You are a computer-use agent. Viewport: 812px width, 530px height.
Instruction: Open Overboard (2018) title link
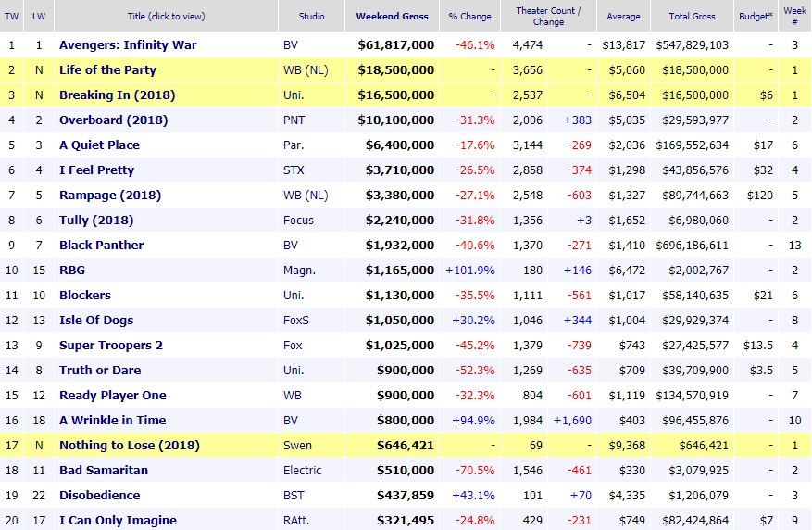pyautogui.click(x=113, y=120)
